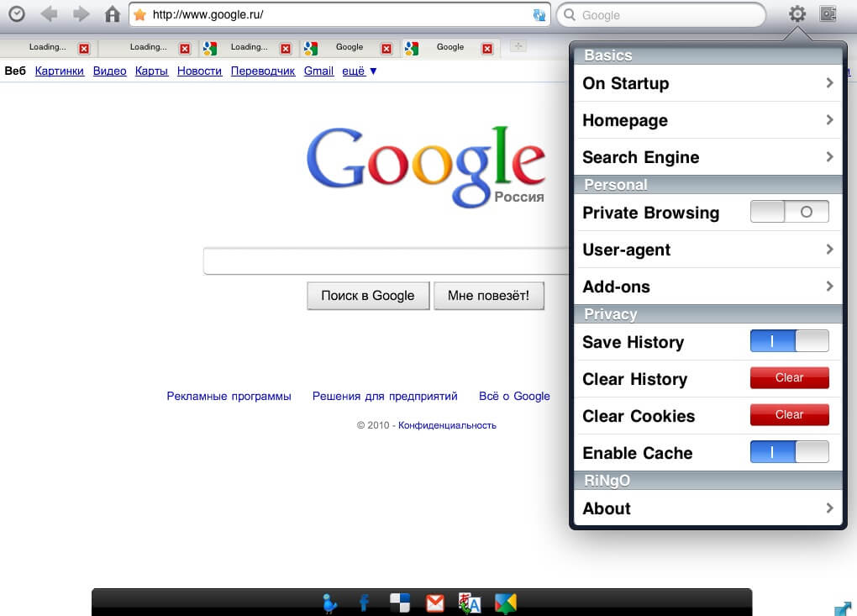This screenshot has width=857, height=616.
Task: Click Поиск в Google button
Action: click(x=368, y=296)
